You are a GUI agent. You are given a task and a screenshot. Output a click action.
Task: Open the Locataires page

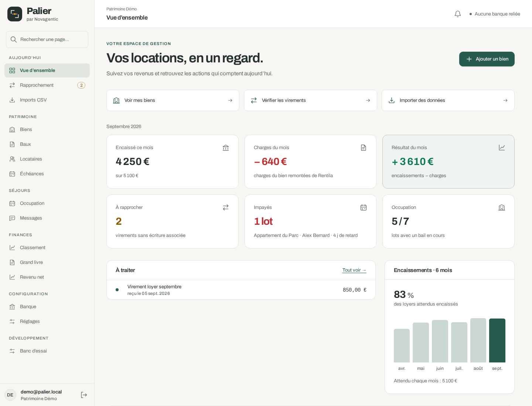click(47, 159)
